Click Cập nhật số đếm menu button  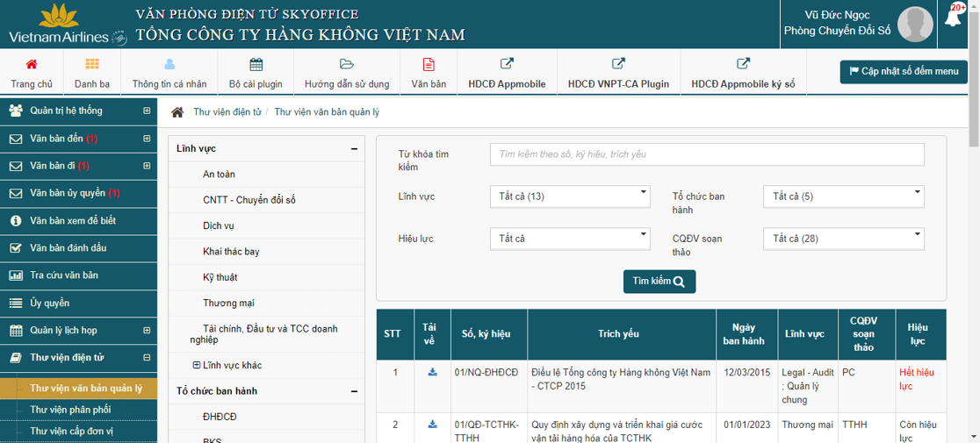click(x=904, y=72)
